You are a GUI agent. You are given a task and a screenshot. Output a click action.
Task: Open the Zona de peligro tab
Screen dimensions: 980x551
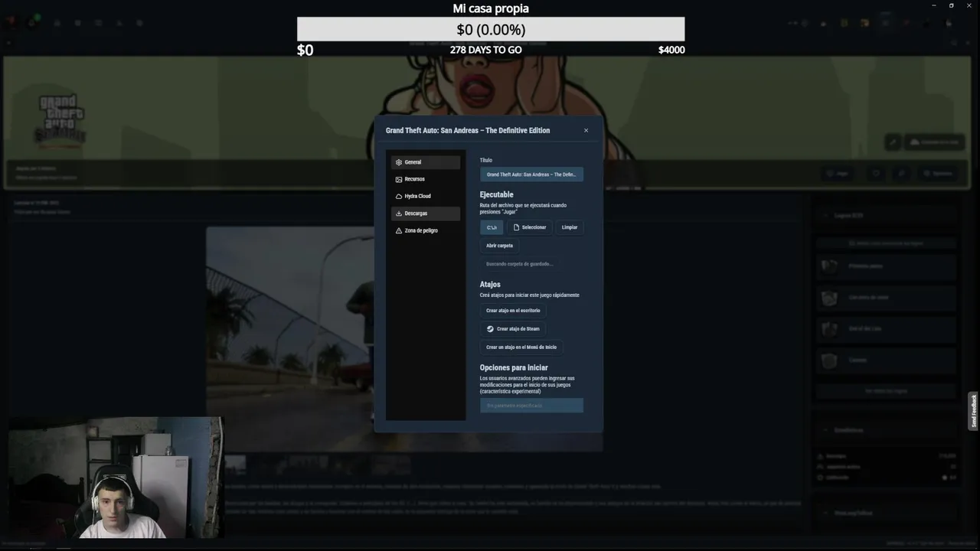[x=426, y=230]
